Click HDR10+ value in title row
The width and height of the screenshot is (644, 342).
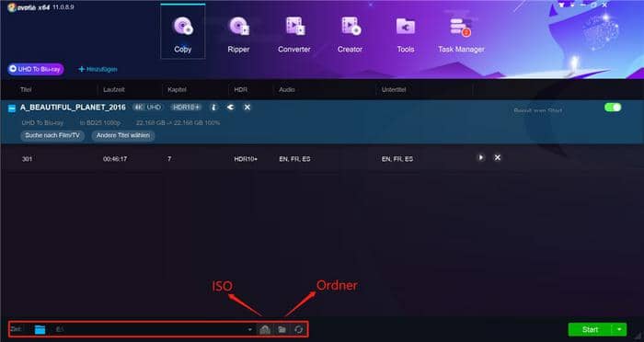[246, 159]
